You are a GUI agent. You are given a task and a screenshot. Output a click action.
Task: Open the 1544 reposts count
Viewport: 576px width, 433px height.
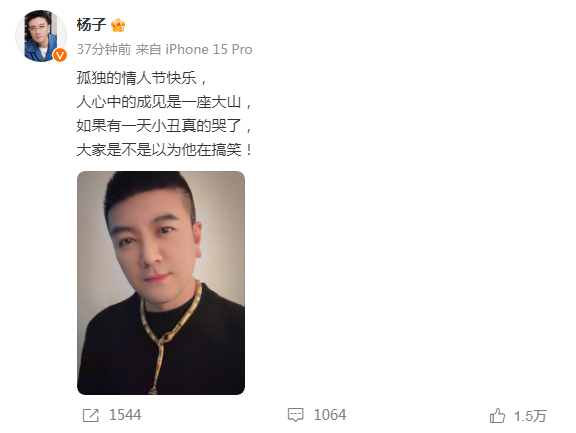point(125,415)
